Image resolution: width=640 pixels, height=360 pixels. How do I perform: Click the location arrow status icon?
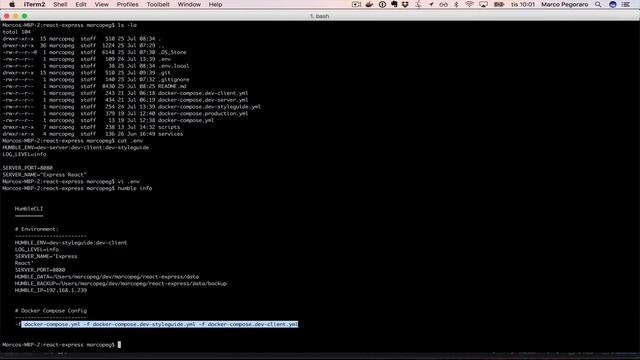point(431,4)
